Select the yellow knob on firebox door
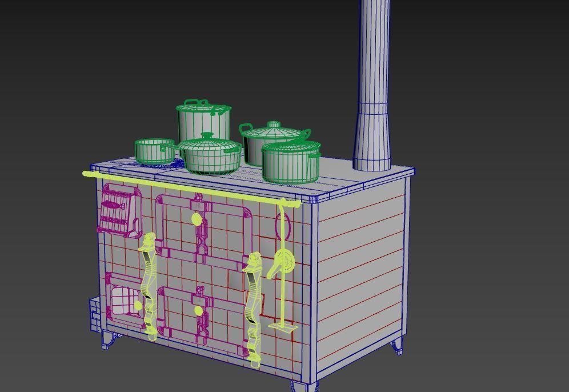 coord(138,306)
